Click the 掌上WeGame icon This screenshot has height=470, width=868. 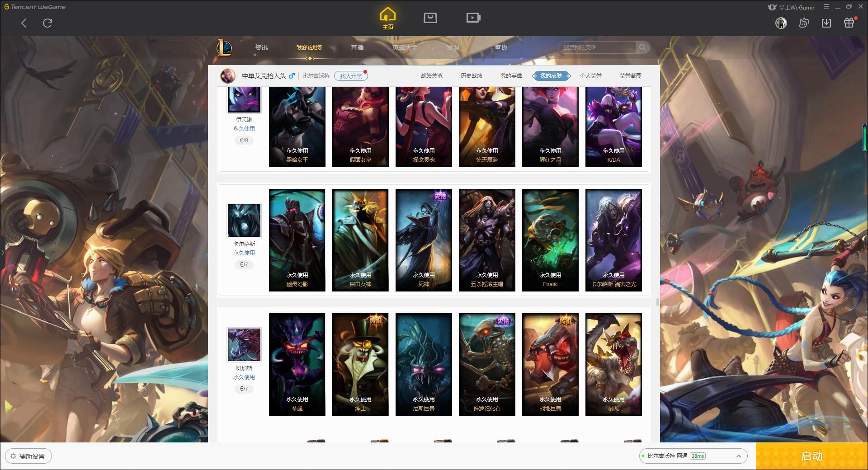pyautogui.click(x=772, y=7)
